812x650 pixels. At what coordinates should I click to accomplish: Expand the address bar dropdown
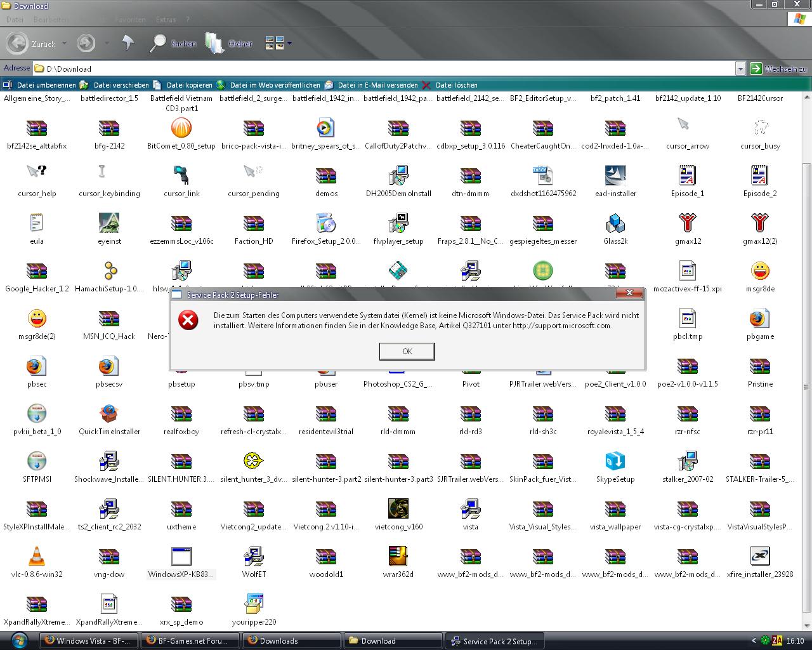(x=740, y=69)
